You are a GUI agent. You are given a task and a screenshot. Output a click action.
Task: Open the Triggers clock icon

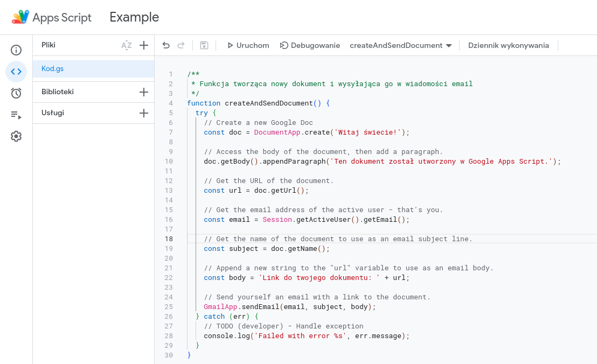16,93
